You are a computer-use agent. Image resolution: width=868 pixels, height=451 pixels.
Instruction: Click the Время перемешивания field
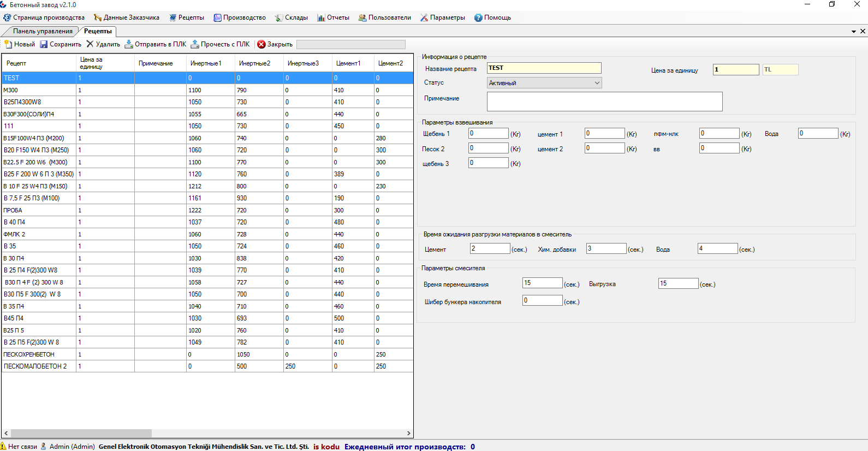(x=542, y=283)
